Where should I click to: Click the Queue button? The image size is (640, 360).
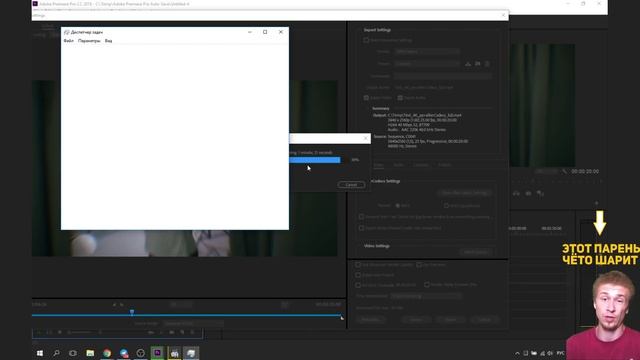click(x=416, y=320)
